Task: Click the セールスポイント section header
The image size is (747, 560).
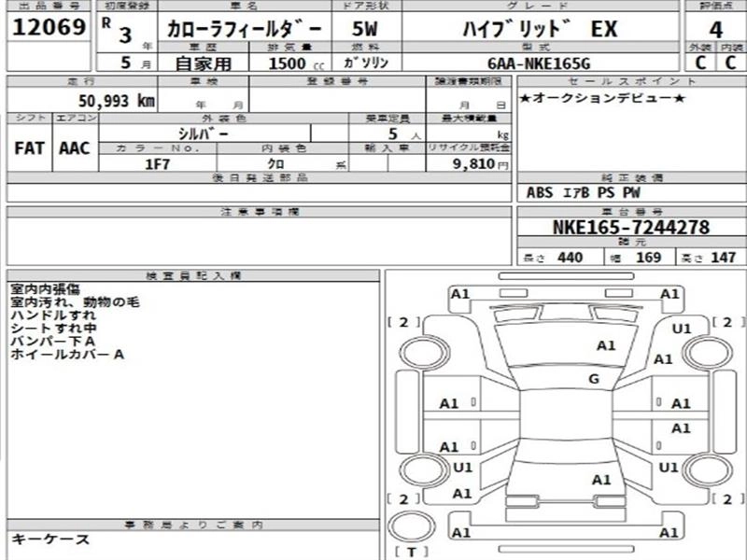Action: tap(632, 81)
